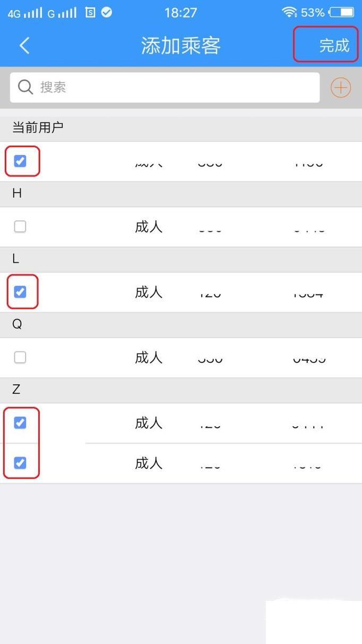The image size is (362, 644).
Task: Uncheck second passenger checkbox under Z
Action: pos(20,463)
